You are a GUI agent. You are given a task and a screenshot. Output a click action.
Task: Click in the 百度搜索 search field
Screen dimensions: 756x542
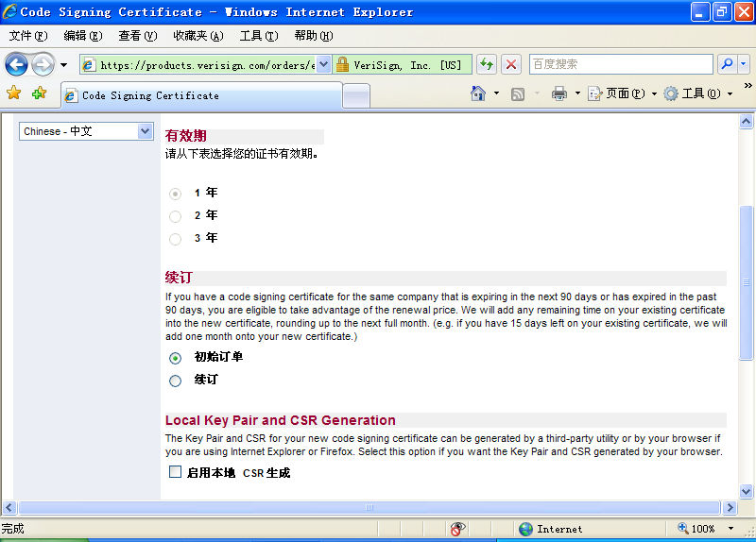[x=620, y=64]
